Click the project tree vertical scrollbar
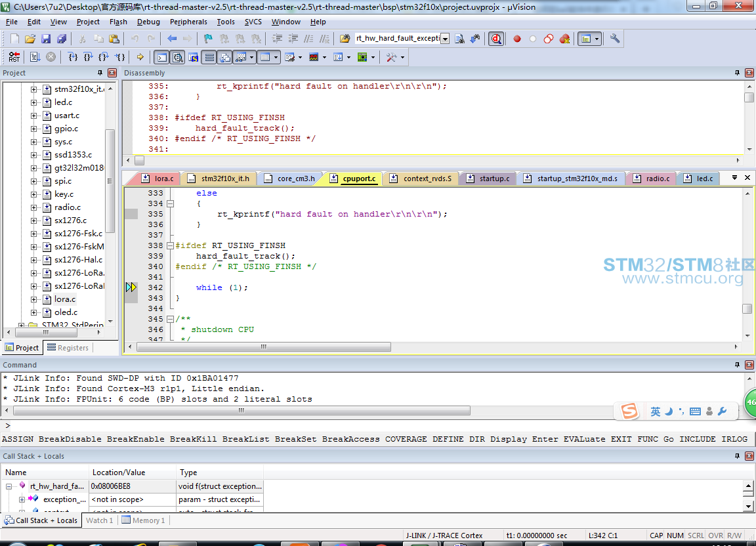 click(x=110, y=181)
